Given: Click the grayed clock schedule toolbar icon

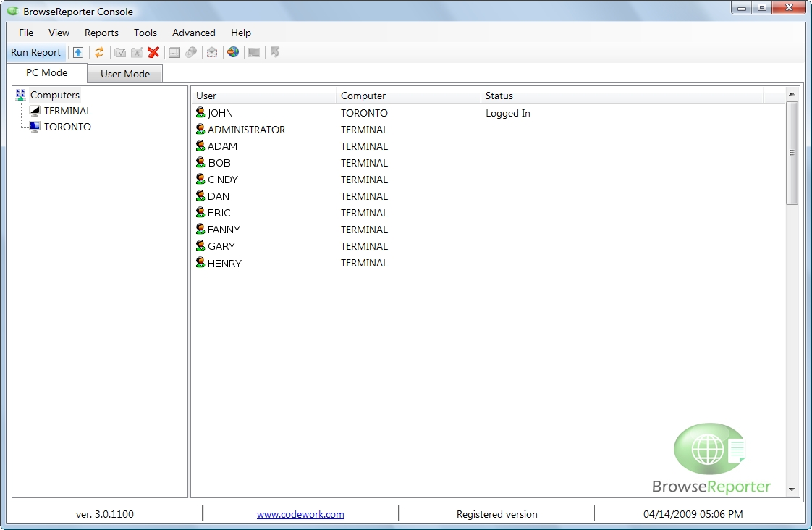Looking at the screenshot, I should [191, 52].
